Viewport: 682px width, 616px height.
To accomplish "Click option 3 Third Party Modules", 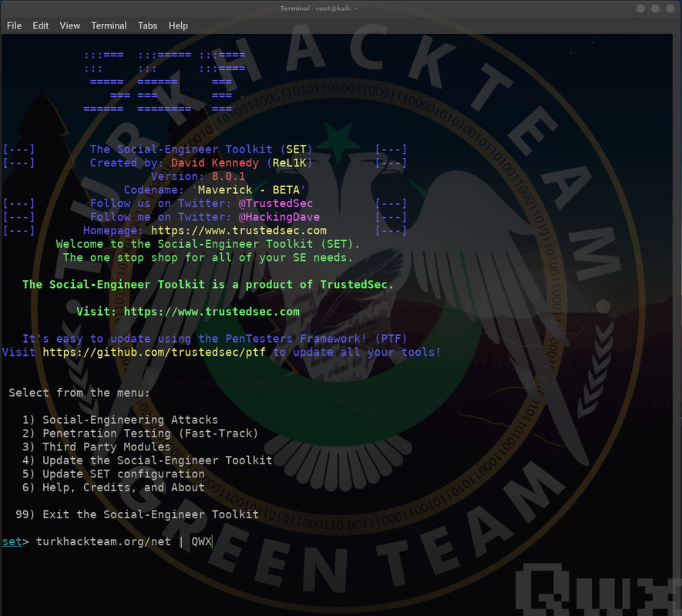I will click(x=96, y=447).
